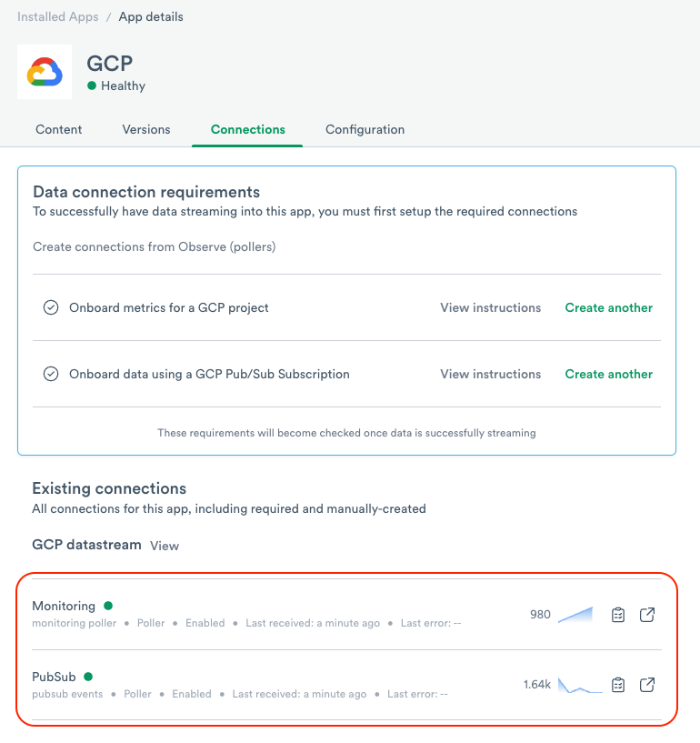
Task: Click the 980 count value
Action: 540,615
